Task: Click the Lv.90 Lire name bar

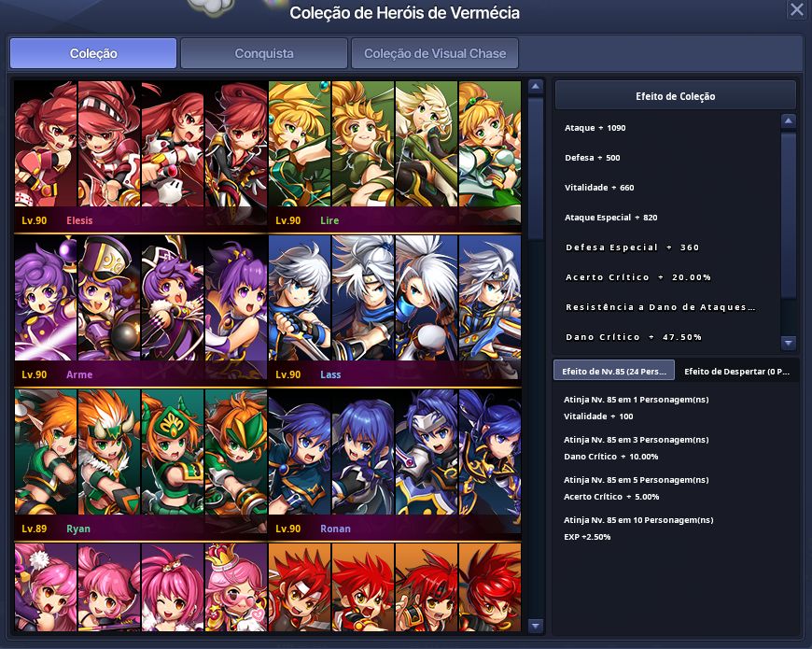Action: [x=395, y=220]
